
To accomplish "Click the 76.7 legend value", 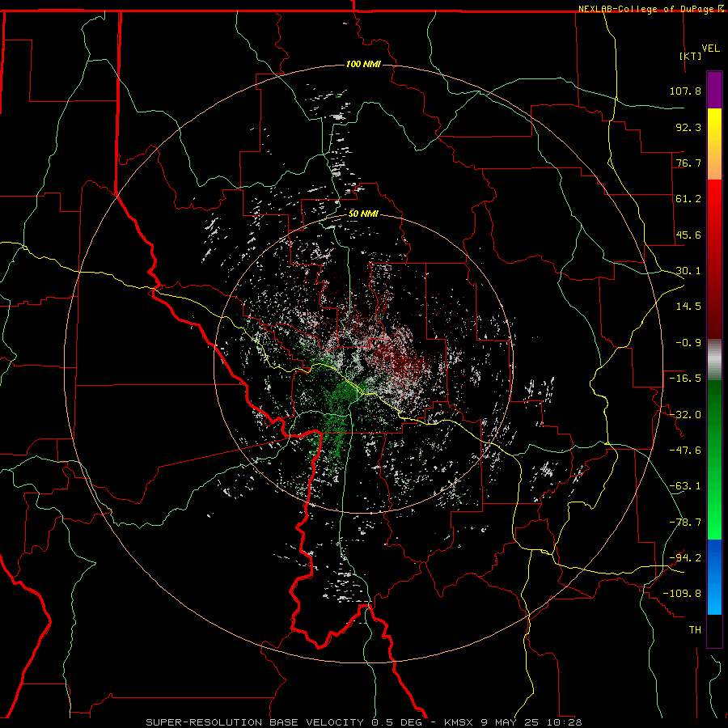I will 688,163.
